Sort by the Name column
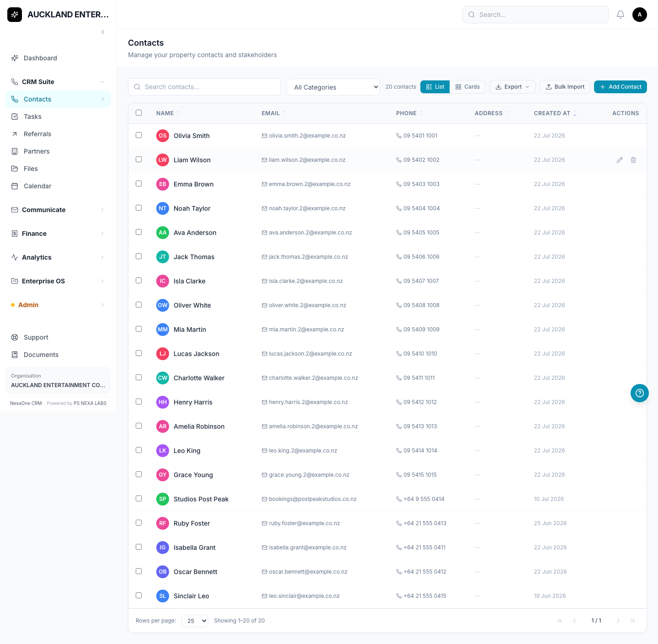The height and width of the screenshot is (644, 658). (x=168, y=113)
